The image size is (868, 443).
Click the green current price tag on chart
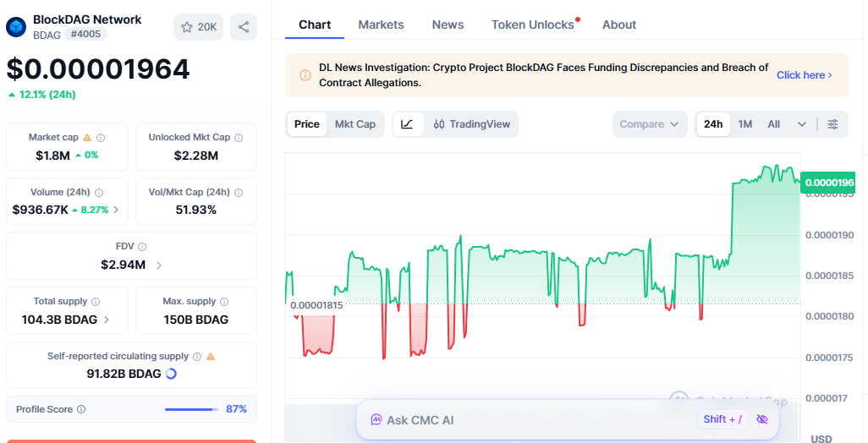click(827, 183)
